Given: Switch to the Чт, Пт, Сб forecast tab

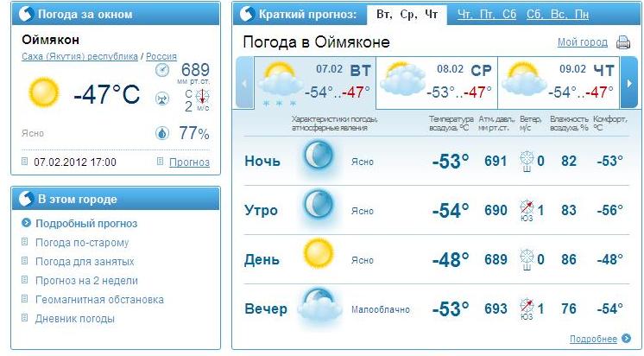Looking at the screenshot, I should tap(487, 15).
